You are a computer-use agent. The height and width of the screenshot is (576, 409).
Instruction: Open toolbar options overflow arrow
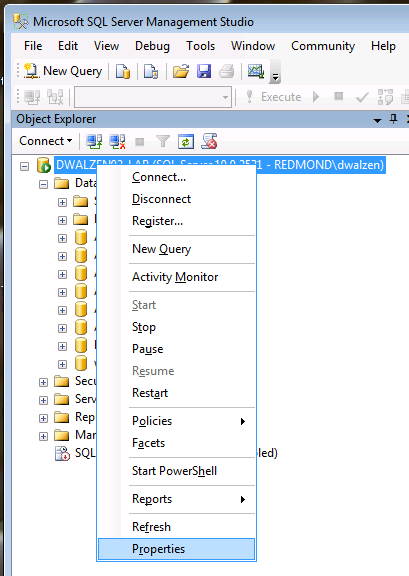(x=275, y=72)
